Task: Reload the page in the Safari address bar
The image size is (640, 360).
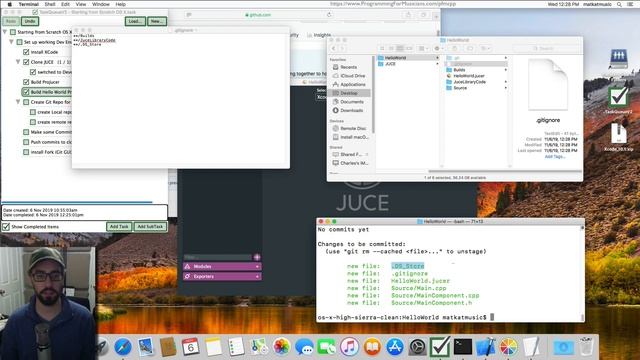Action: (x=329, y=15)
